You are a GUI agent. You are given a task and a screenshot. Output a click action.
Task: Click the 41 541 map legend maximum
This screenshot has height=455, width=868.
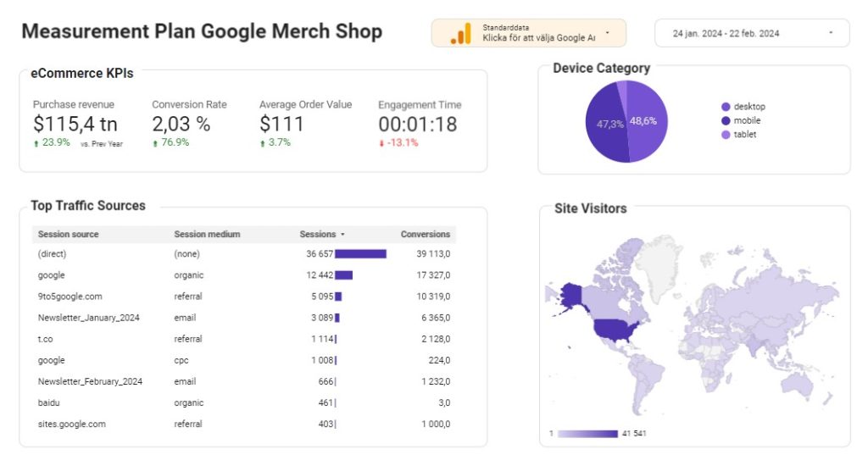pos(634,434)
